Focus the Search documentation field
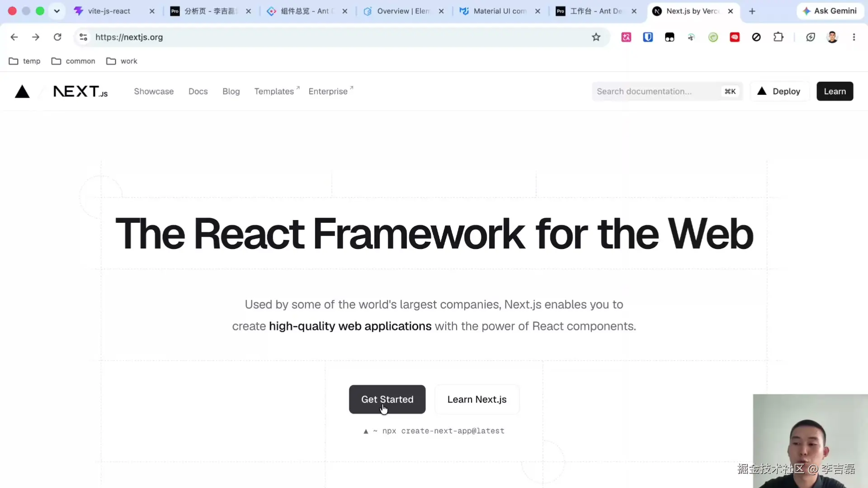 tap(667, 91)
